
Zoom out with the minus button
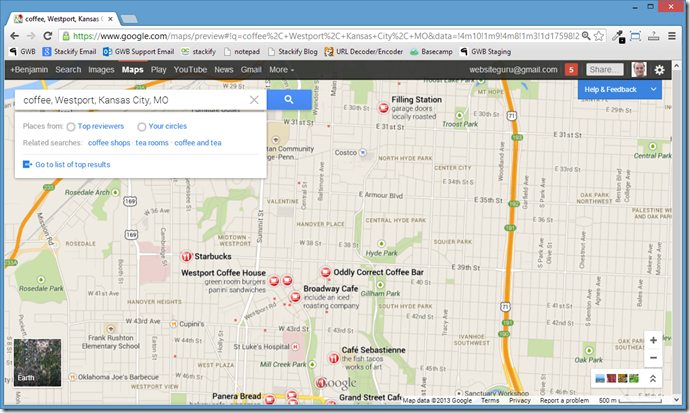pyautogui.click(x=653, y=358)
